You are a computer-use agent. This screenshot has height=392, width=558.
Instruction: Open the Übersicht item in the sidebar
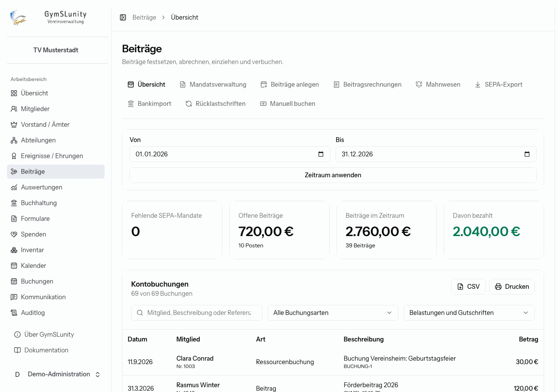[x=56, y=93]
